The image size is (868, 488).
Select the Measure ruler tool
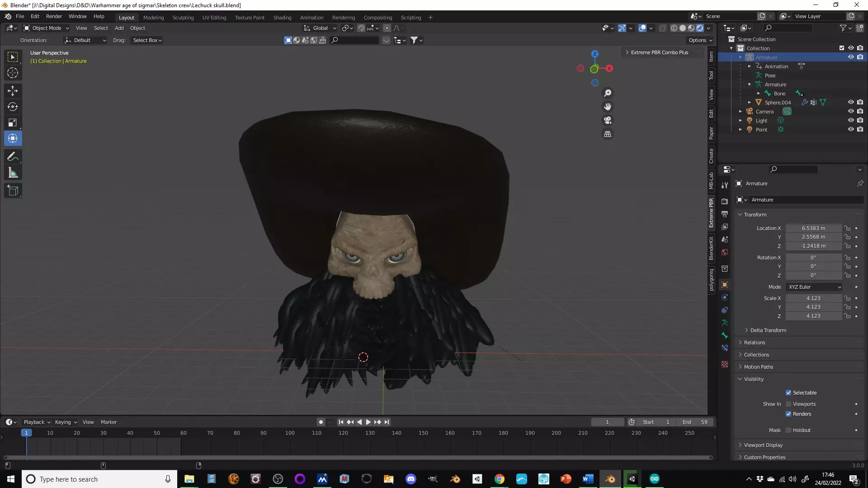[x=13, y=173]
